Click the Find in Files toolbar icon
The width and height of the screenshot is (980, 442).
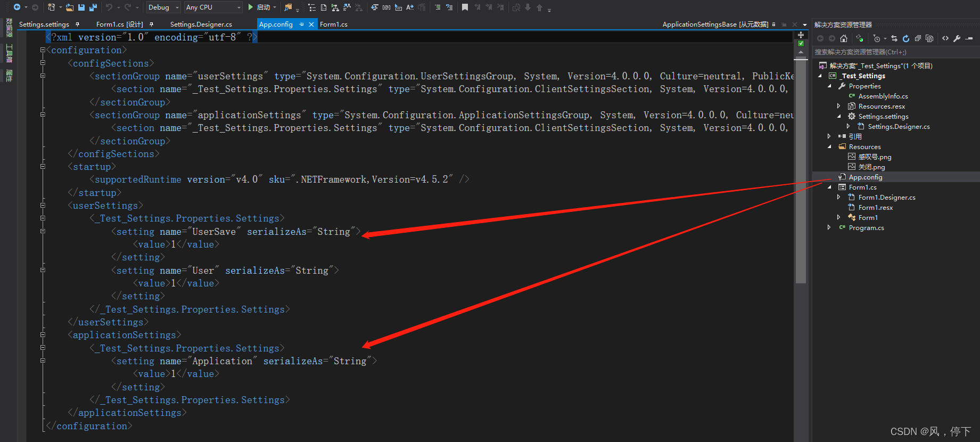pyautogui.click(x=288, y=7)
